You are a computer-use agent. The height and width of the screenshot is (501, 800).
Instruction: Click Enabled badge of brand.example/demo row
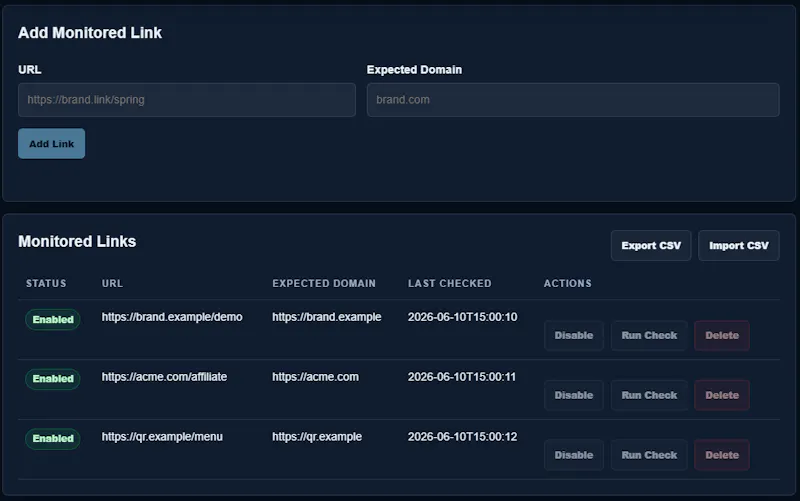point(53,319)
